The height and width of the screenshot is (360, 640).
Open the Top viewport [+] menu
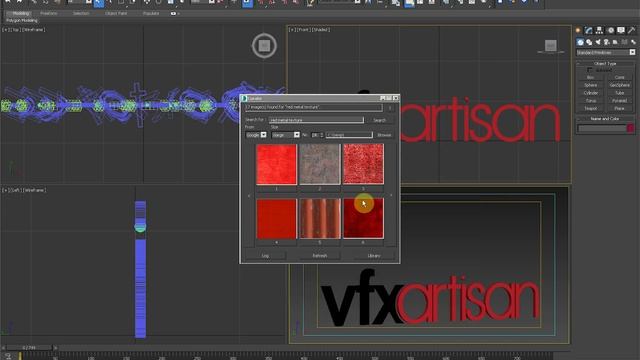(6, 30)
